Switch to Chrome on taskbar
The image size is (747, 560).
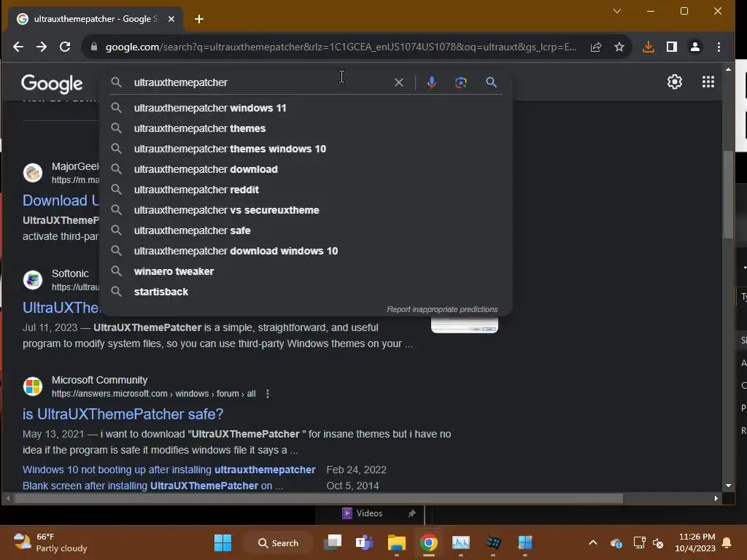[429, 542]
